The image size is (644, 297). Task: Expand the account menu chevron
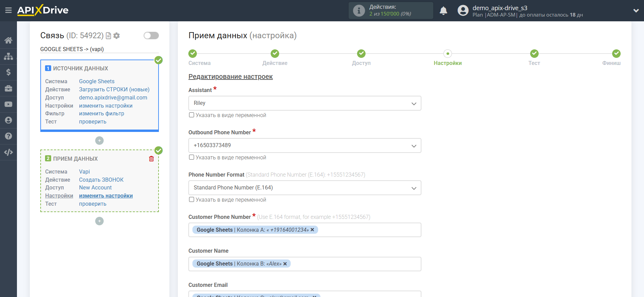pos(636,11)
